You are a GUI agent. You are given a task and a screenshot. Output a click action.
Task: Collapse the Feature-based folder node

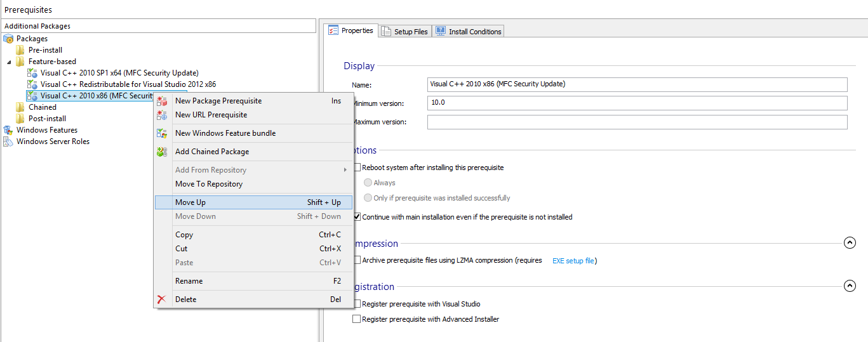(x=9, y=62)
